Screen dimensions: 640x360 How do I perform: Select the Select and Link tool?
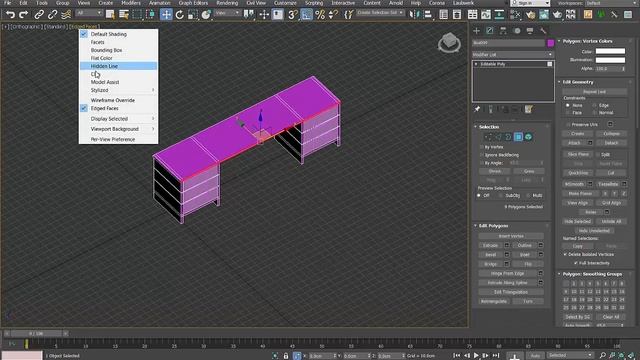(39, 15)
